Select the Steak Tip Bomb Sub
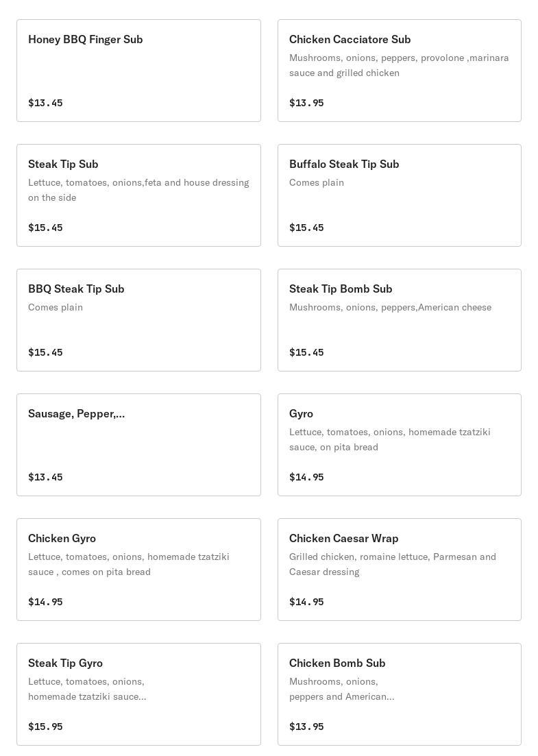 [x=399, y=320]
